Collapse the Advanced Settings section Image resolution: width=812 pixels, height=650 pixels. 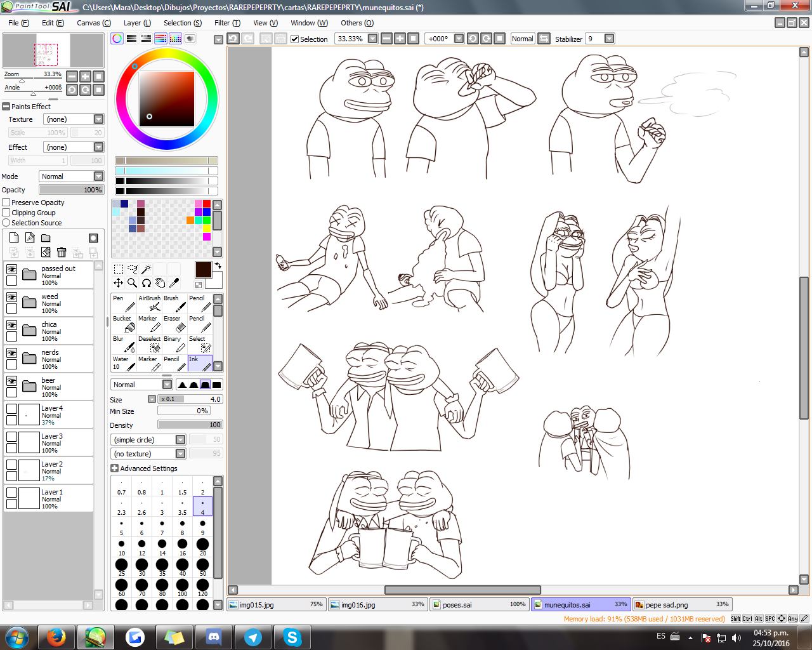[114, 468]
